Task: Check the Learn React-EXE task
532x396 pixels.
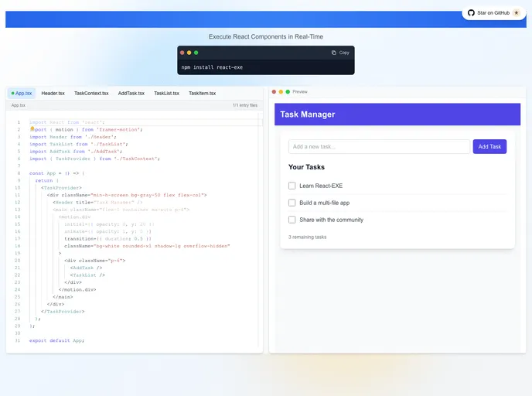Action: 292,186
